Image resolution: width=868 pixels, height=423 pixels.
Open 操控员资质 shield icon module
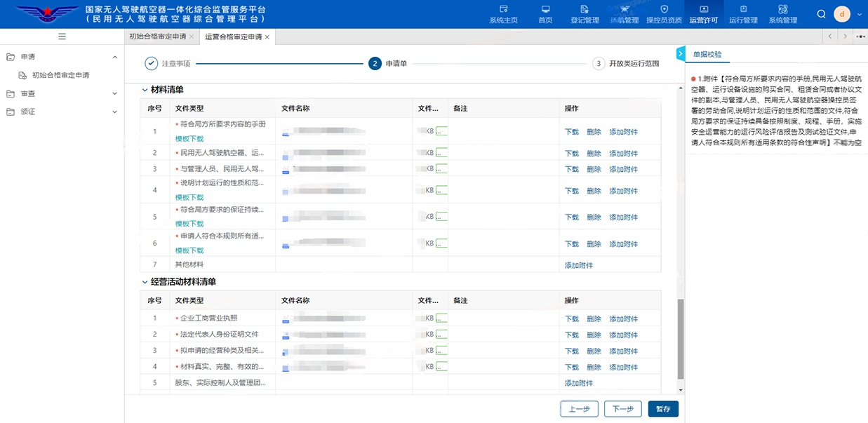click(x=664, y=14)
